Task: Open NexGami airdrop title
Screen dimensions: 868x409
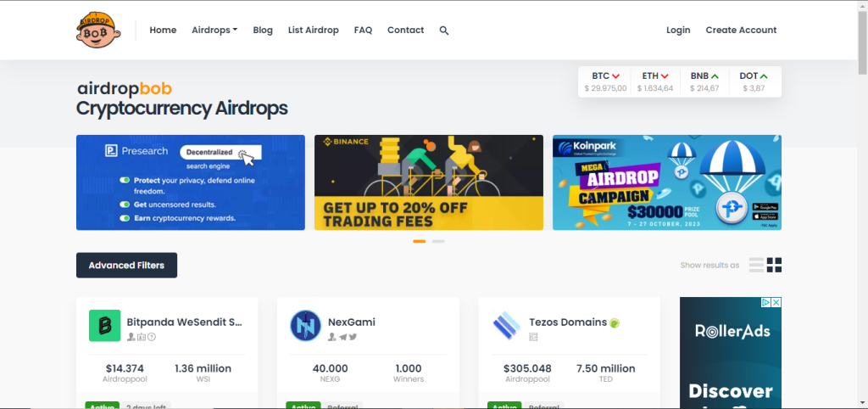Action: (352, 322)
